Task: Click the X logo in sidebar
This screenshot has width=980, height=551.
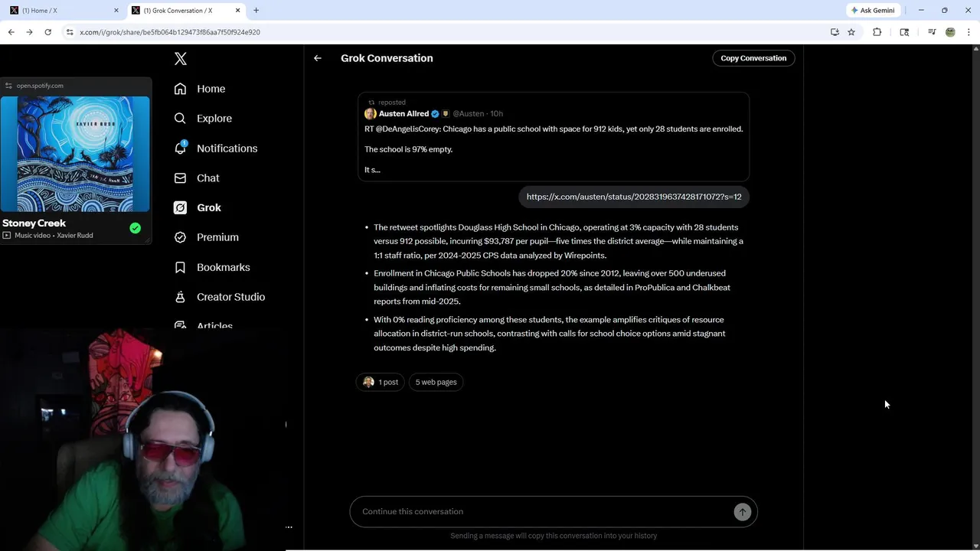Action: (x=181, y=59)
